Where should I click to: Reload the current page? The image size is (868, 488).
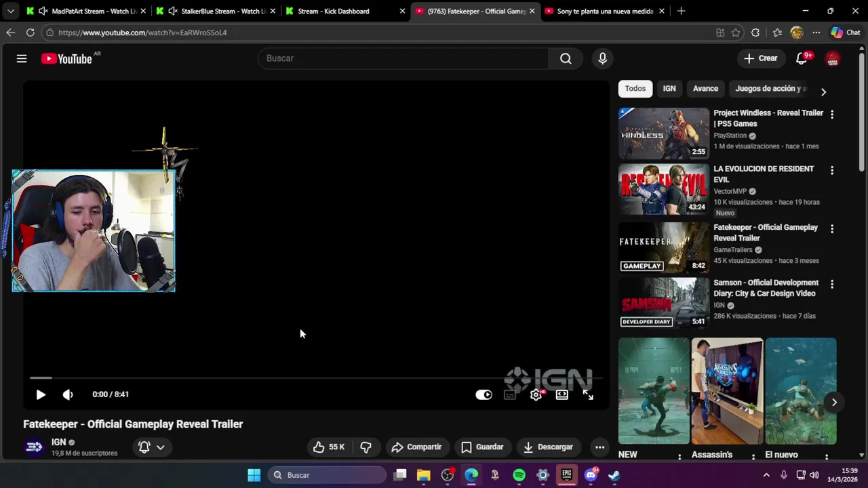coord(30,33)
